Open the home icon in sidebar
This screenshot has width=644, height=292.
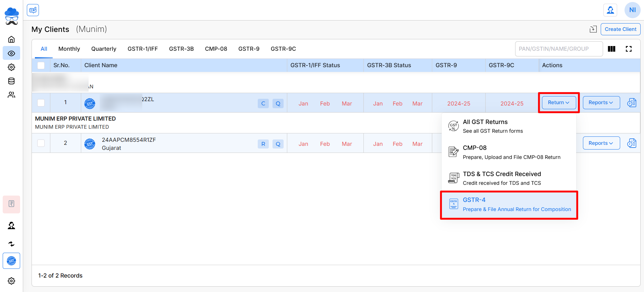click(x=11, y=39)
